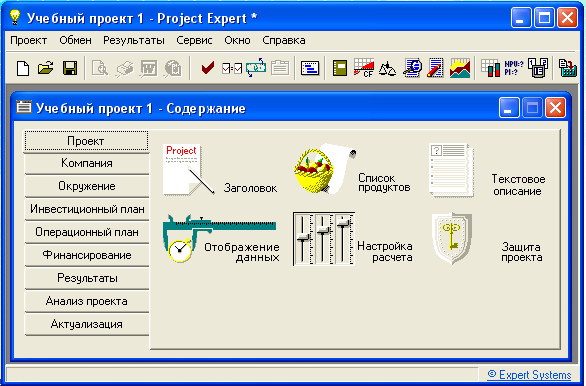Click the rightmost documents toolbar icon
This screenshot has height=386, width=586.
[568, 68]
